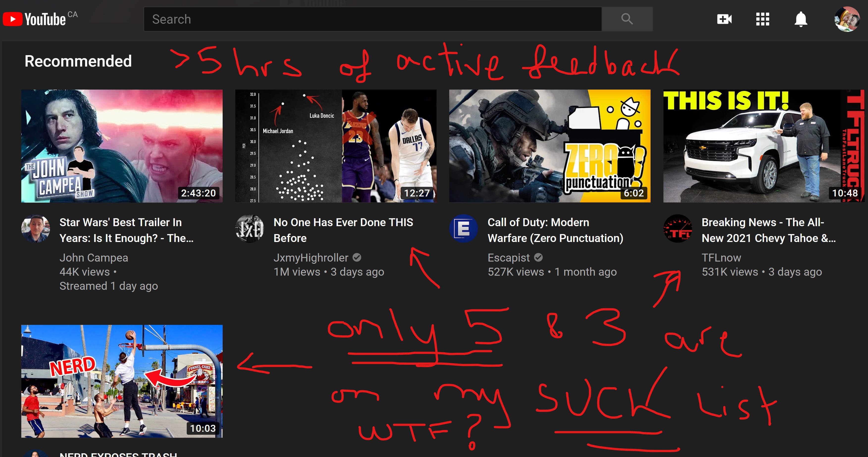The image size is (868, 457).
Task: Open the John Campea channel name link
Action: [x=94, y=258]
